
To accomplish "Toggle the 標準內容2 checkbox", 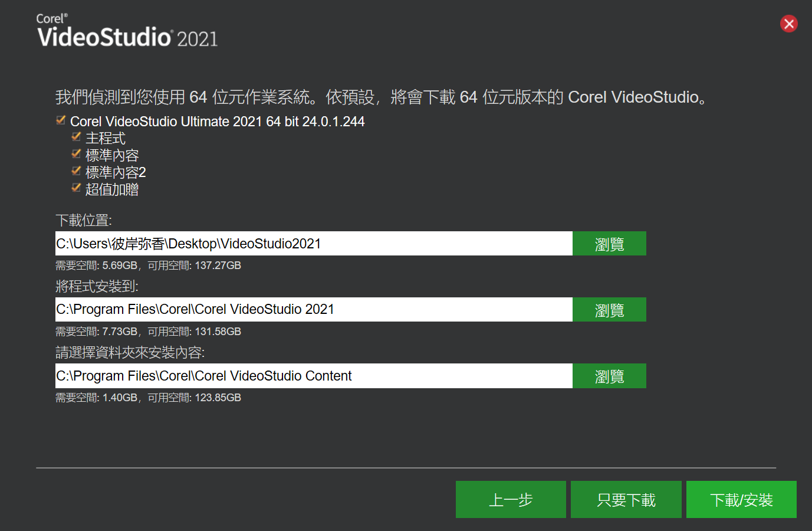I will click(x=76, y=171).
